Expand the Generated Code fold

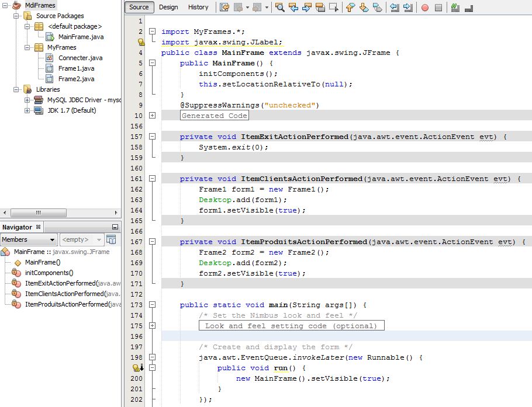click(153, 116)
